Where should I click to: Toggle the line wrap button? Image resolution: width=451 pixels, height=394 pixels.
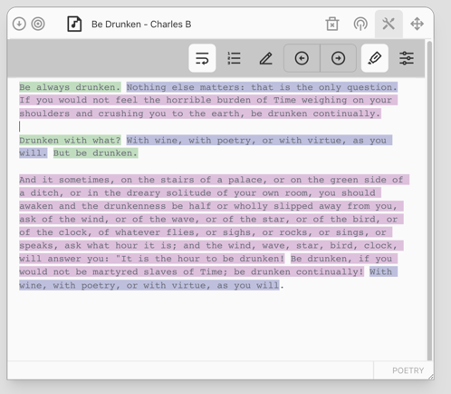202,58
